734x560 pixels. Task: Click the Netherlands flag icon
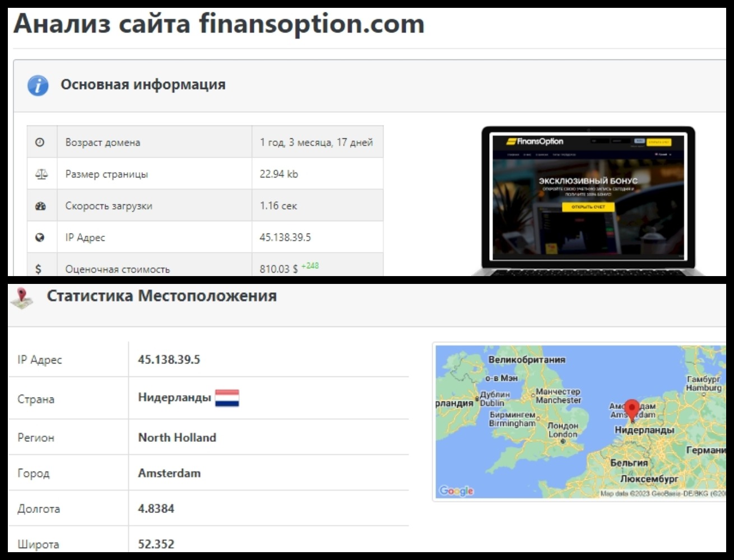coord(227,398)
